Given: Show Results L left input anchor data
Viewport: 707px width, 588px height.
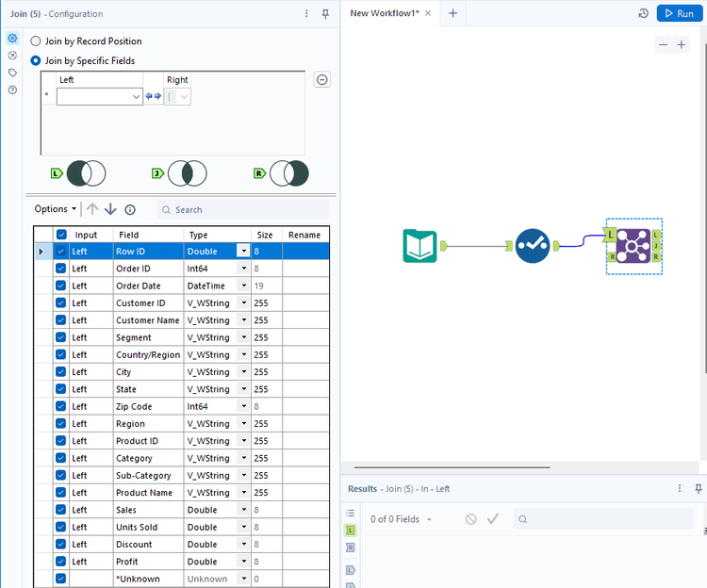Looking at the screenshot, I should [x=351, y=531].
